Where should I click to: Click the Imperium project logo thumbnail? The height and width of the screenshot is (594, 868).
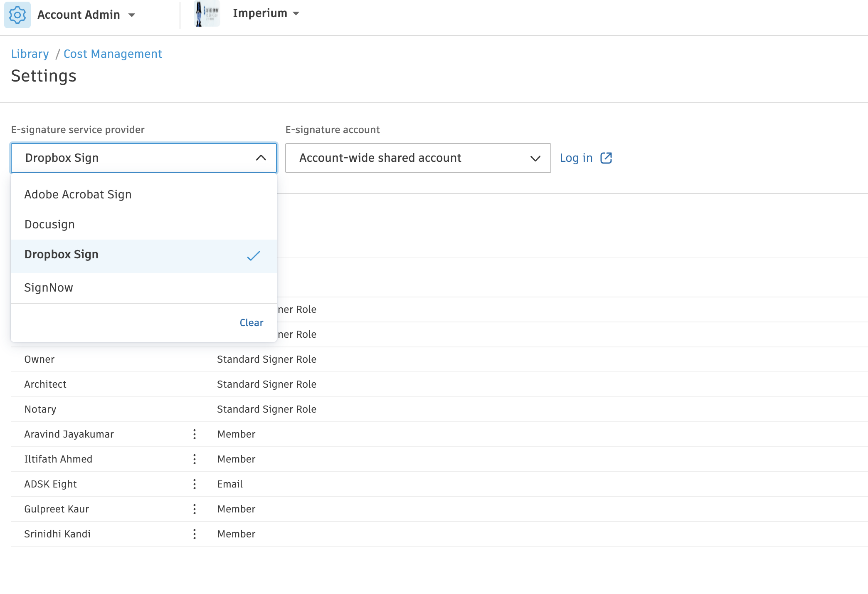point(207,14)
